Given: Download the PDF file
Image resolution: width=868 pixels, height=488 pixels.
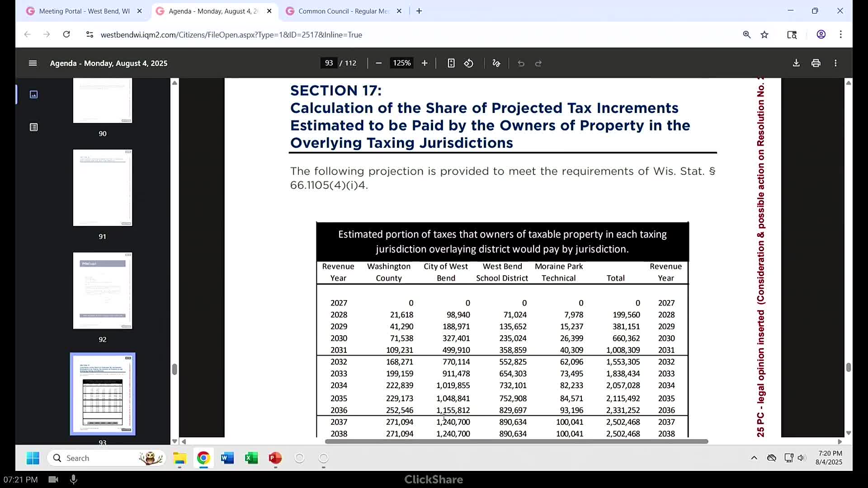Looking at the screenshot, I should click(x=796, y=63).
